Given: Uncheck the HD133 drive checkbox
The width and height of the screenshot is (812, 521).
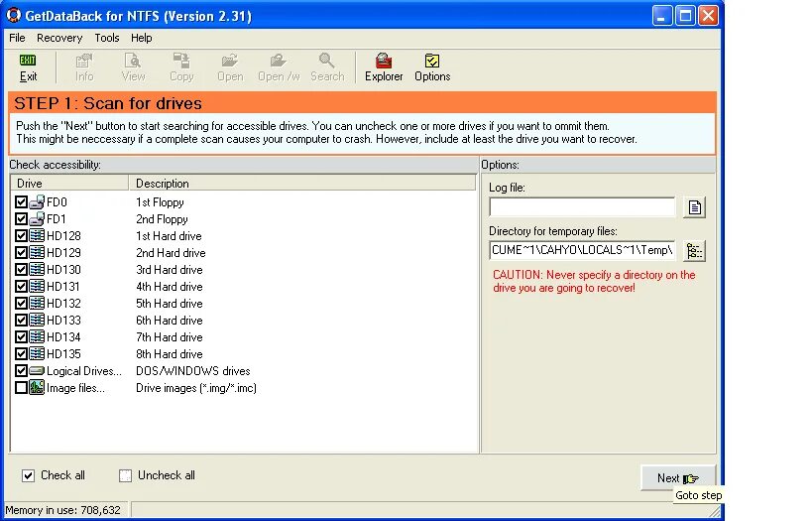Looking at the screenshot, I should click(x=21, y=320).
